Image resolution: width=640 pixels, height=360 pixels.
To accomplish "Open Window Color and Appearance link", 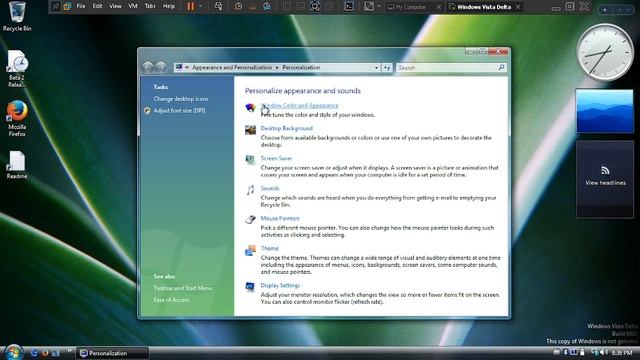I will [300, 106].
